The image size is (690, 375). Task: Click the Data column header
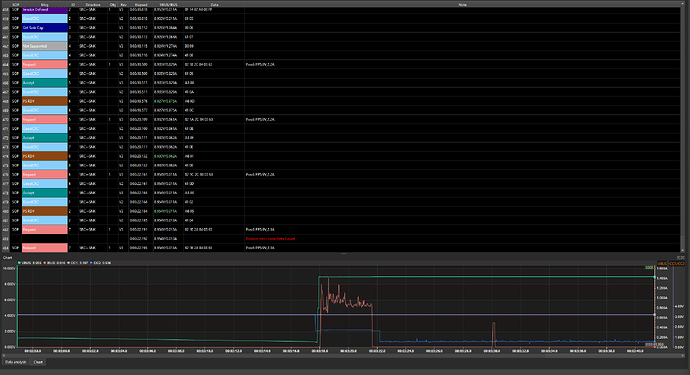[214, 4]
